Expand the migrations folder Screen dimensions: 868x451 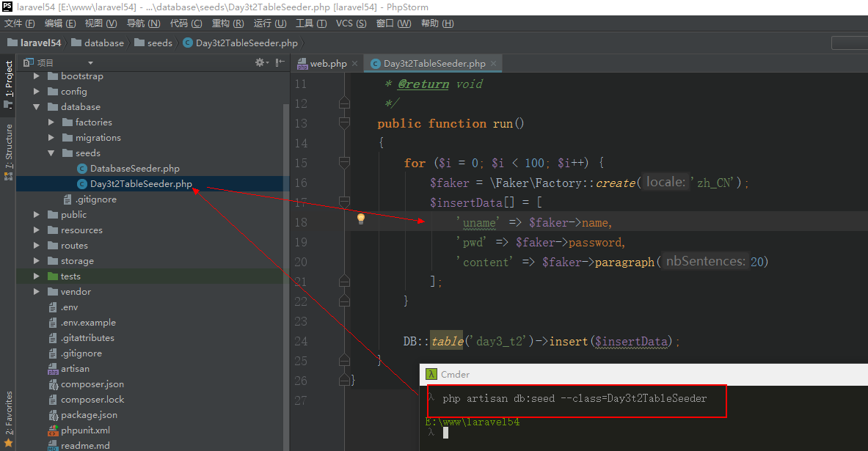(51, 138)
